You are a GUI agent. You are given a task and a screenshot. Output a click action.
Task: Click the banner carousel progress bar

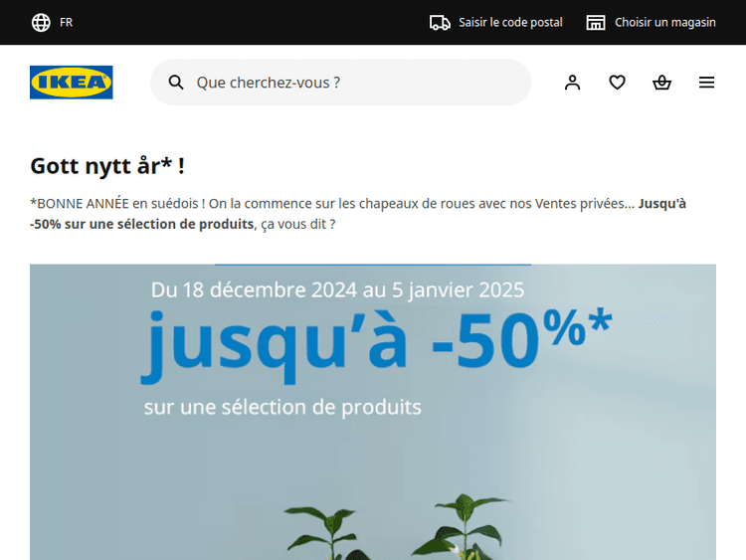[373, 265]
